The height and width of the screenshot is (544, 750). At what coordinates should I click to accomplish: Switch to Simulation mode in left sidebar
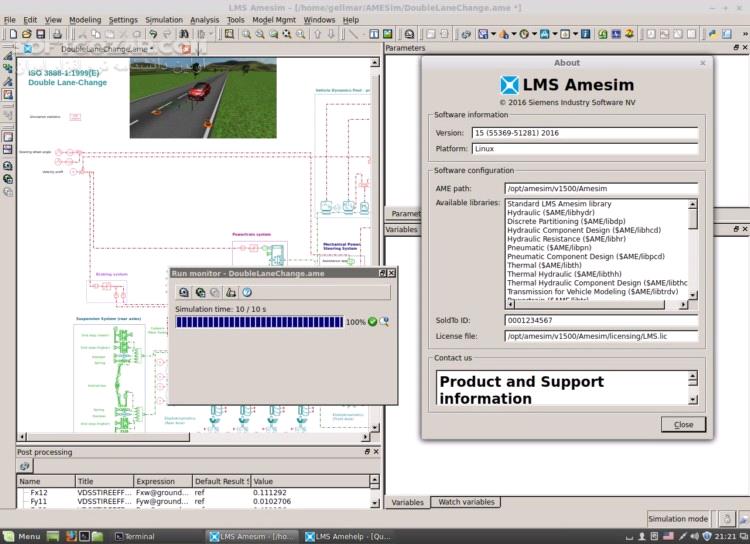point(8,95)
